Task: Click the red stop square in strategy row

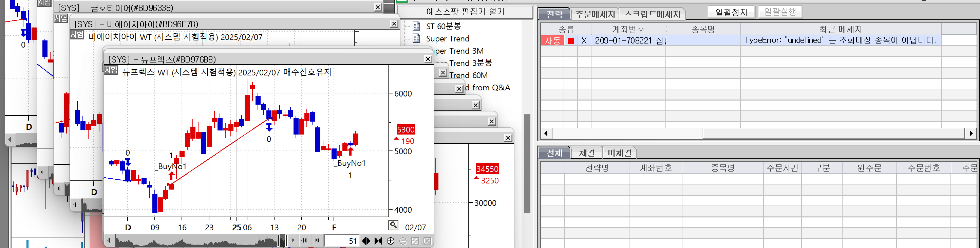Action: [x=571, y=41]
